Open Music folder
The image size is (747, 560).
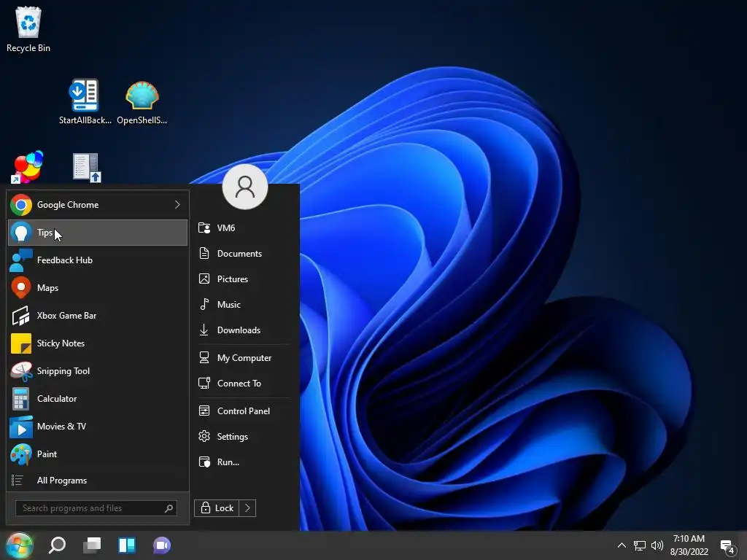244,304
